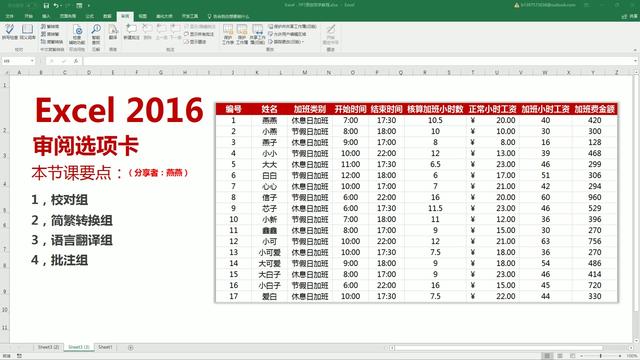Undo last action in quick access toolbar
Viewport: 640px width, 360px height.
(56, 5)
